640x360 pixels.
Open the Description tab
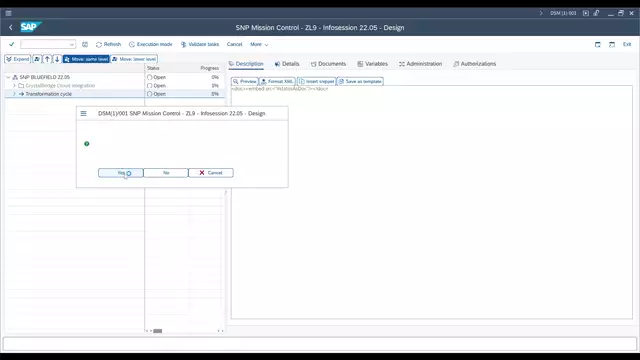pos(246,64)
